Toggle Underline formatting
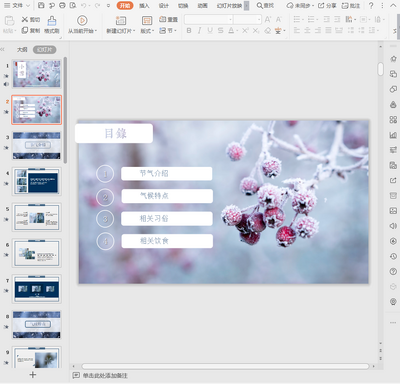 pos(210,31)
